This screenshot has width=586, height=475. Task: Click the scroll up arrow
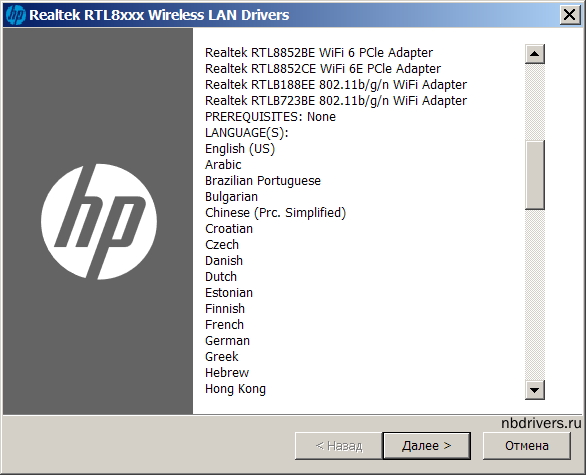pos(535,54)
